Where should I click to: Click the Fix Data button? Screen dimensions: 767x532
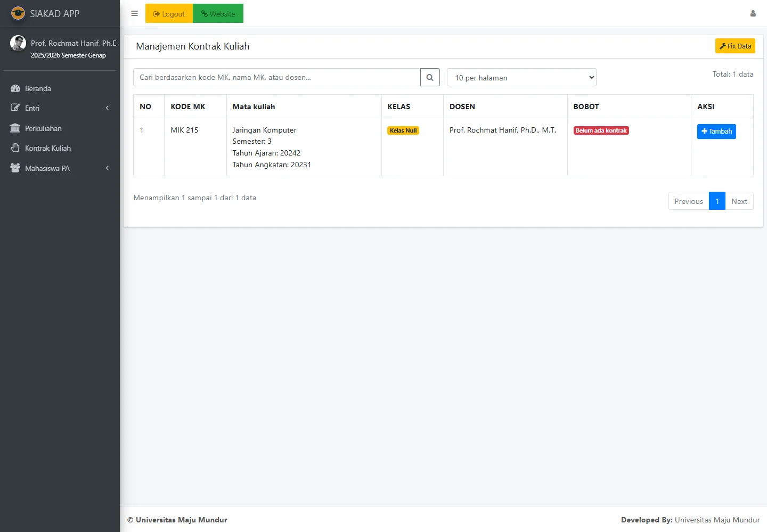point(735,46)
